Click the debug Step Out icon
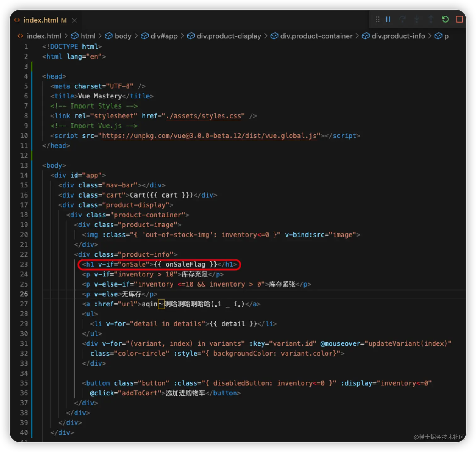Viewport: 476px width, 452px height. [431, 20]
